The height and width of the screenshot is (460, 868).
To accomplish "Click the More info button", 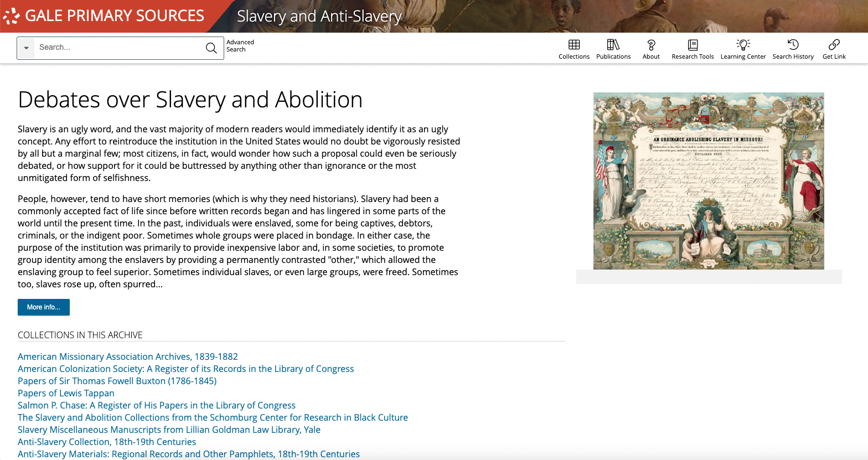I will click(44, 307).
